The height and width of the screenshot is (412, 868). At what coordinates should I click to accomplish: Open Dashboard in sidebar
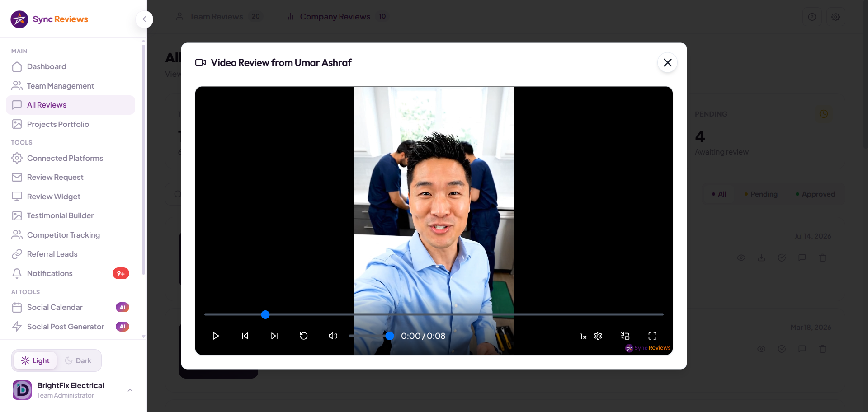71,66
